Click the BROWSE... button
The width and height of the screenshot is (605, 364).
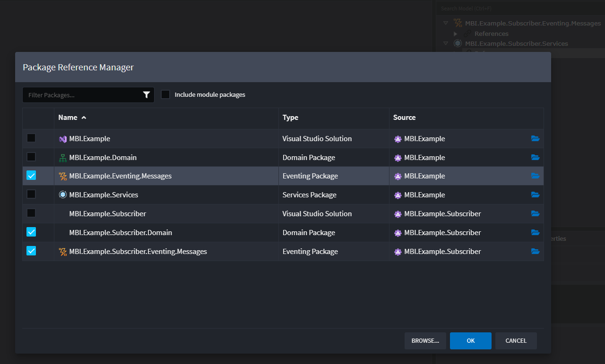click(425, 341)
